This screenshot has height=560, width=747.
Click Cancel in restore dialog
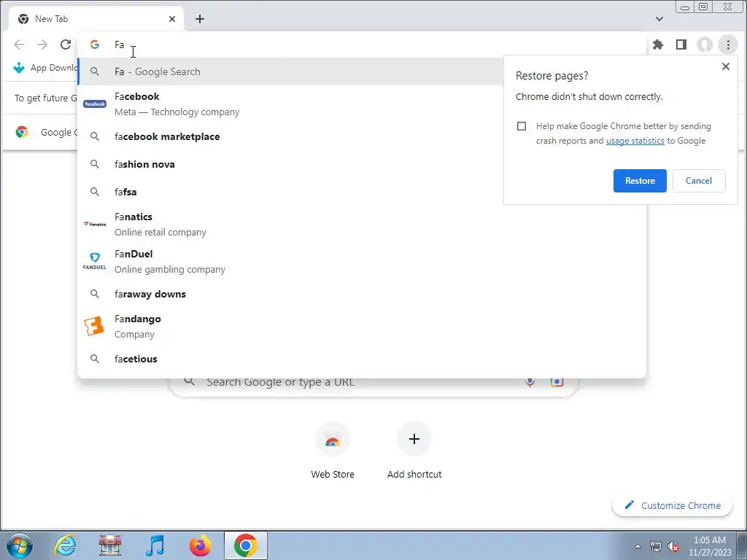point(699,181)
